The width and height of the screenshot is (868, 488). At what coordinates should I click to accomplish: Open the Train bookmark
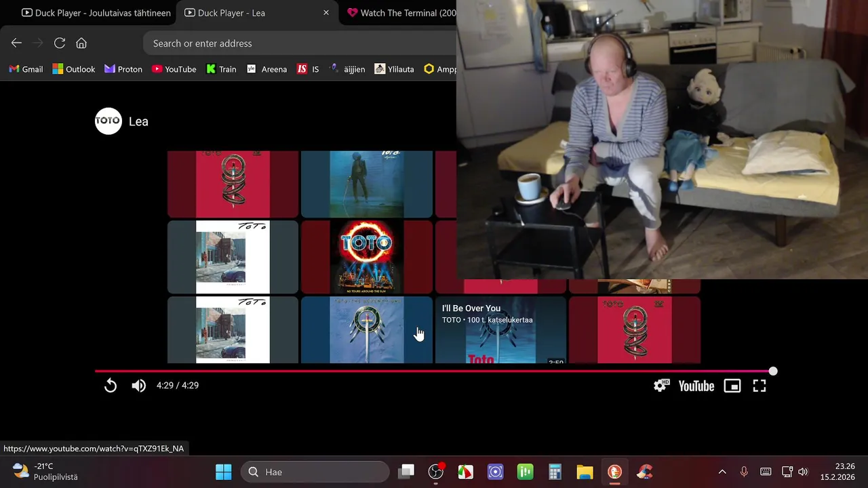click(x=221, y=69)
